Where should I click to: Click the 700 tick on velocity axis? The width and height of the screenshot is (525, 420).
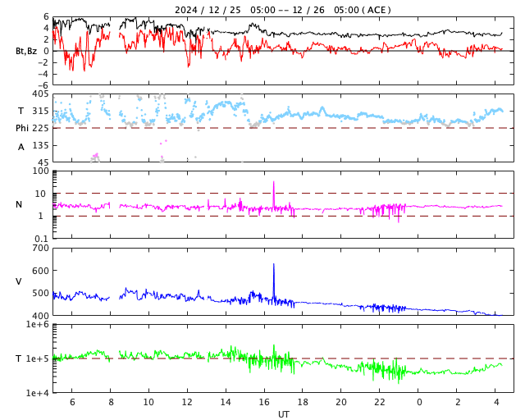click(x=40, y=248)
